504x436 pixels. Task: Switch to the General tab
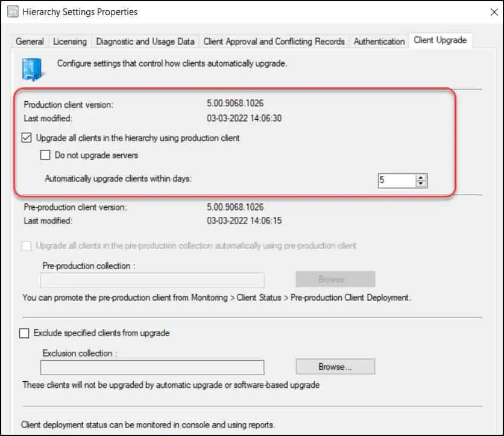[x=30, y=42]
